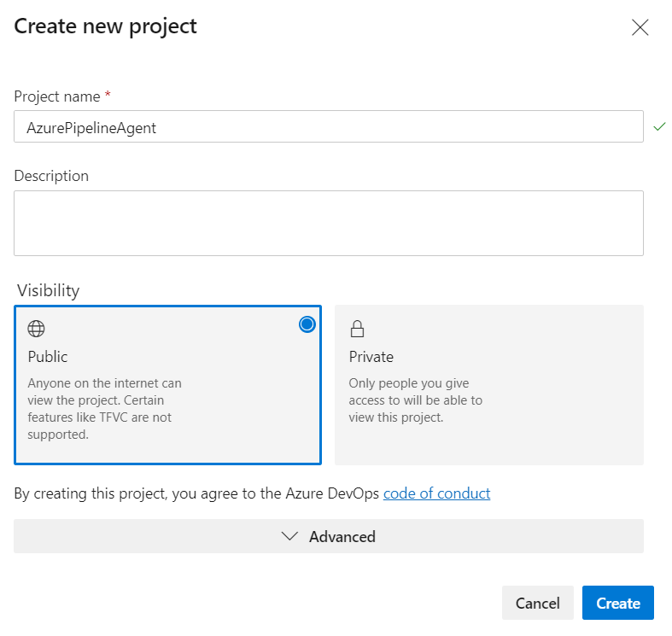Image resolution: width=672 pixels, height=636 pixels.
Task: Click the Create button
Action: pos(617,603)
